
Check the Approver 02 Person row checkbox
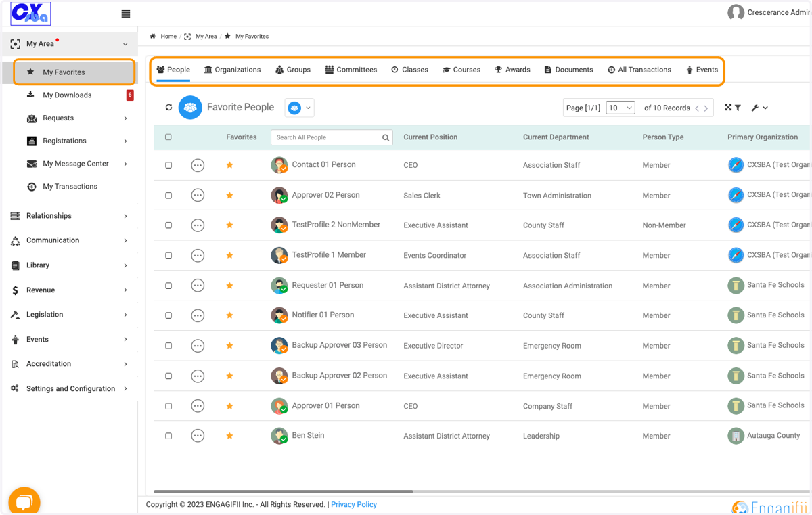pyautogui.click(x=168, y=196)
